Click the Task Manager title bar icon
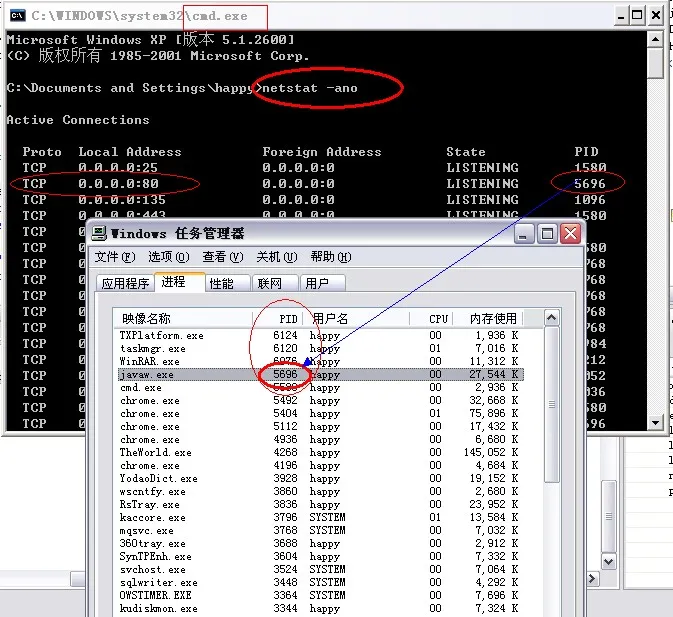The width and height of the screenshot is (673, 617). coord(99,233)
